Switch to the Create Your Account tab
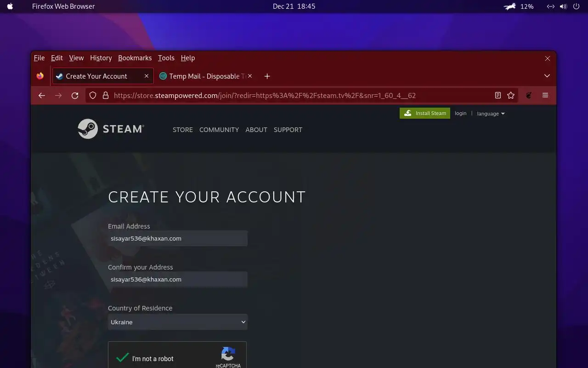This screenshot has height=368, width=588. (x=102, y=76)
